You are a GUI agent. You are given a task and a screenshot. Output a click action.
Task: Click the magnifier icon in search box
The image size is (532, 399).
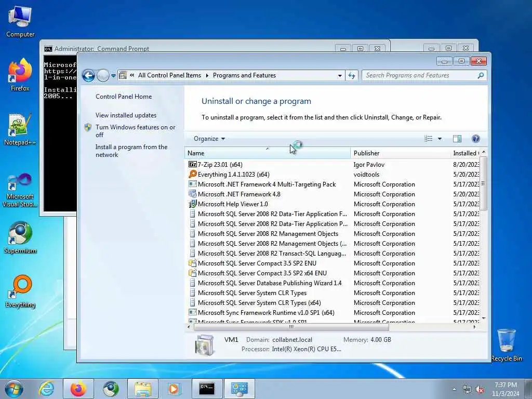(x=481, y=75)
